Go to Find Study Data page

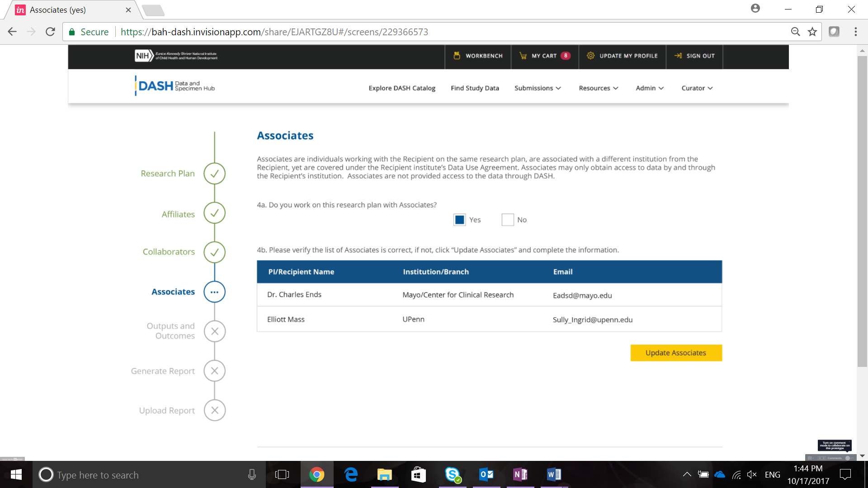(x=475, y=88)
